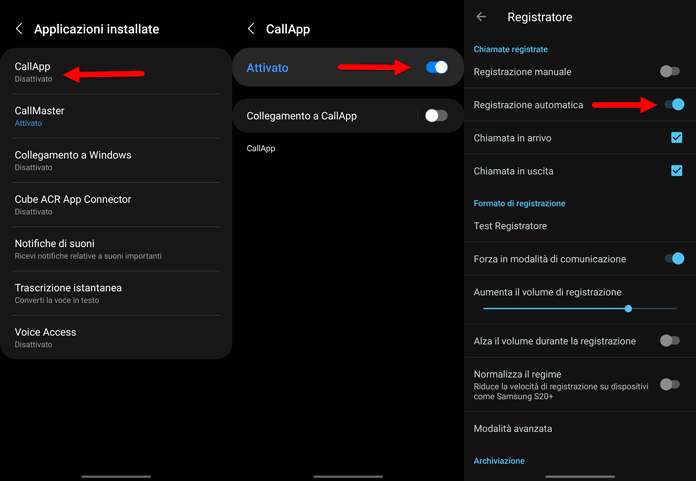This screenshot has height=481, width=696.
Task: Tap Chiamata in arrivo label
Action: coord(512,138)
